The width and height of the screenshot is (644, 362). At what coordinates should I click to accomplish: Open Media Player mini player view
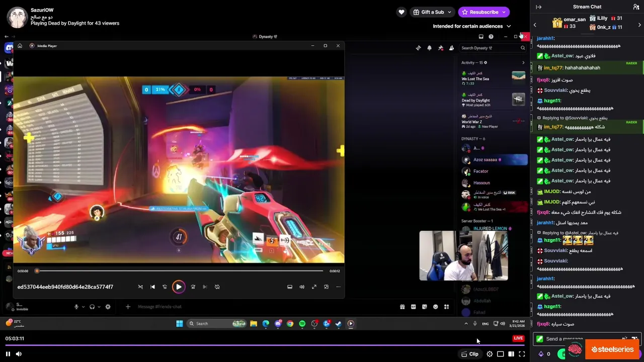point(326,287)
